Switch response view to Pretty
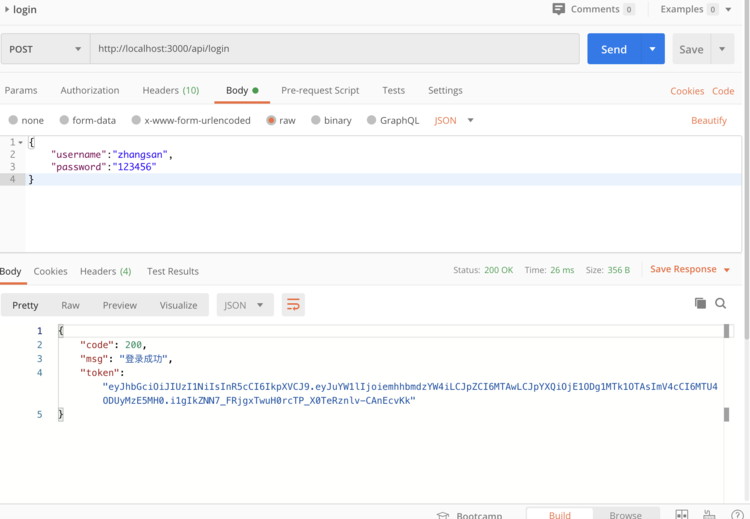This screenshot has width=750, height=519. tap(25, 305)
